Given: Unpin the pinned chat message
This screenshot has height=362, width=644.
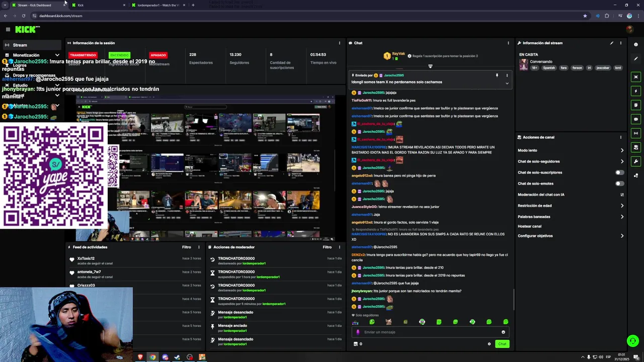Looking at the screenshot, I should tap(497, 75).
